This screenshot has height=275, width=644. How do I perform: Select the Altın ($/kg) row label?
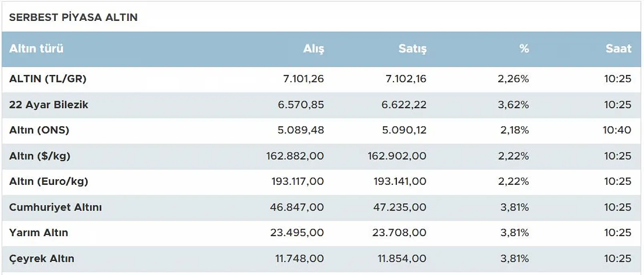click(40, 156)
